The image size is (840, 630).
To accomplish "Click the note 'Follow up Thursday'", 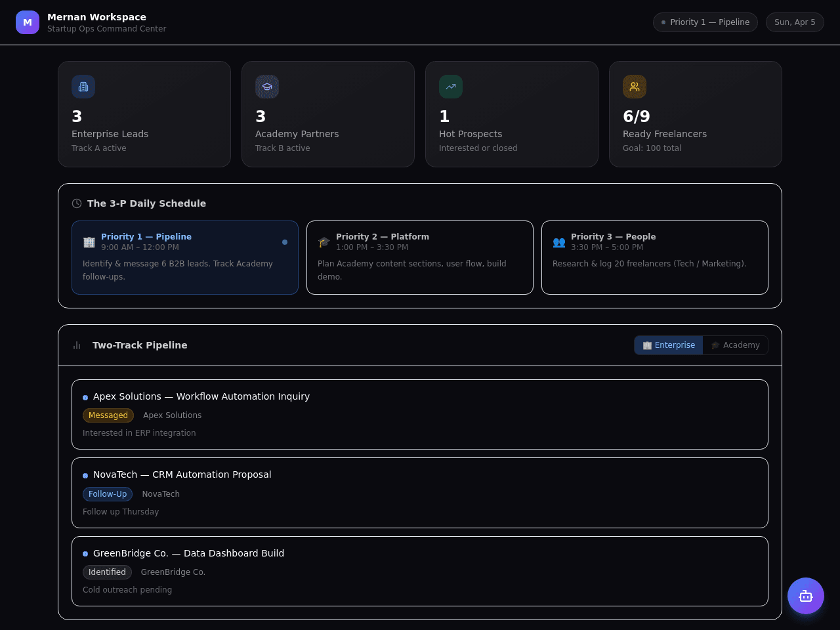I will (x=121, y=512).
